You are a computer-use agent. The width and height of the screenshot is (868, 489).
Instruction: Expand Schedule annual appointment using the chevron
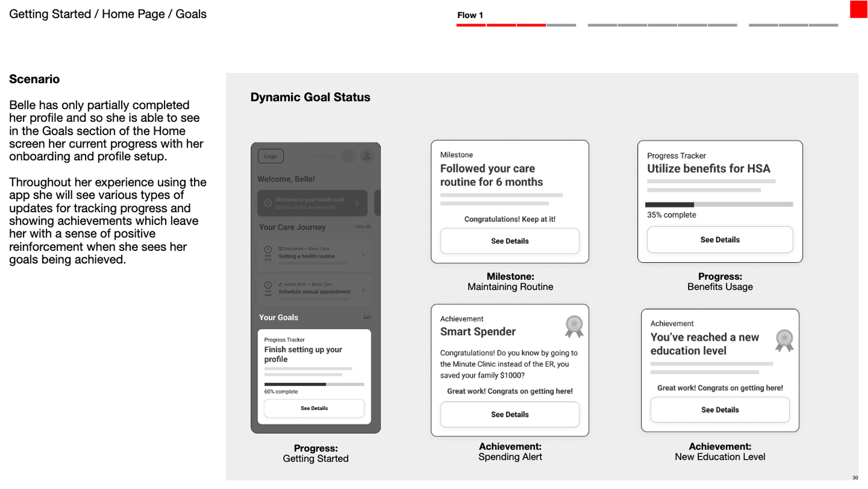point(363,291)
